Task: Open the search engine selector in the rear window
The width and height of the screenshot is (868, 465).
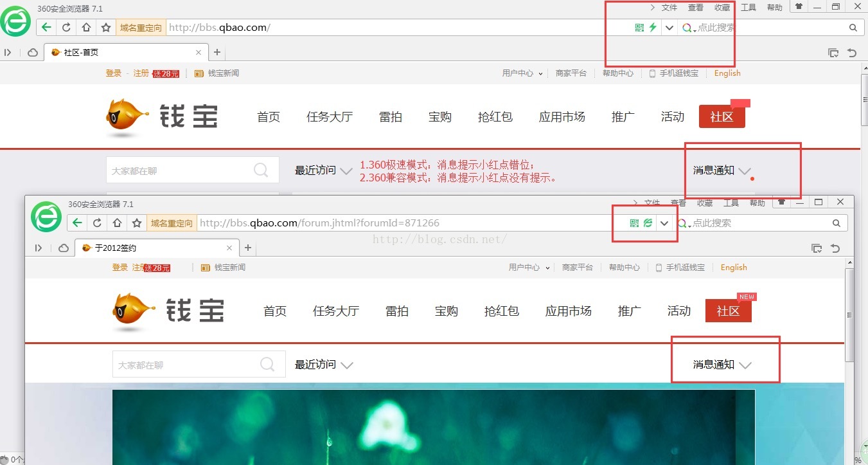Action: pos(689,28)
